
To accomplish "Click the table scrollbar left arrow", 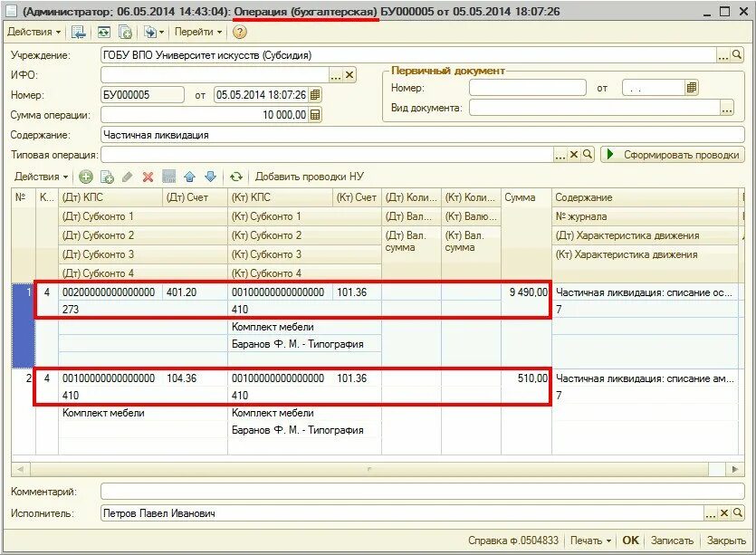I will click(x=20, y=469).
